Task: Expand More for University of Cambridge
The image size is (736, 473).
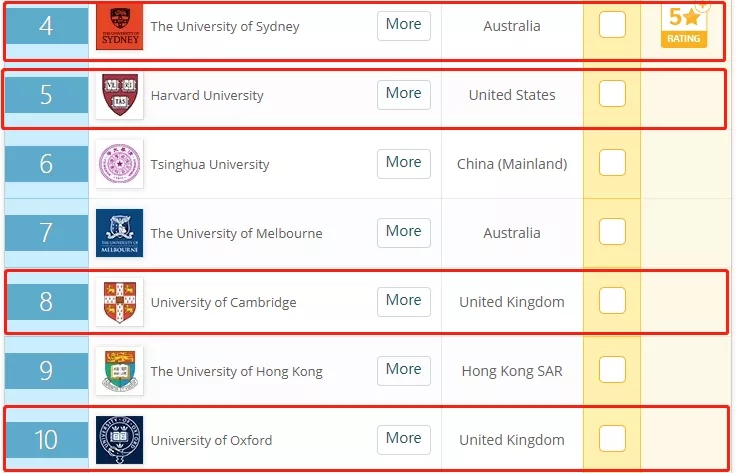Action: click(403, 300)
